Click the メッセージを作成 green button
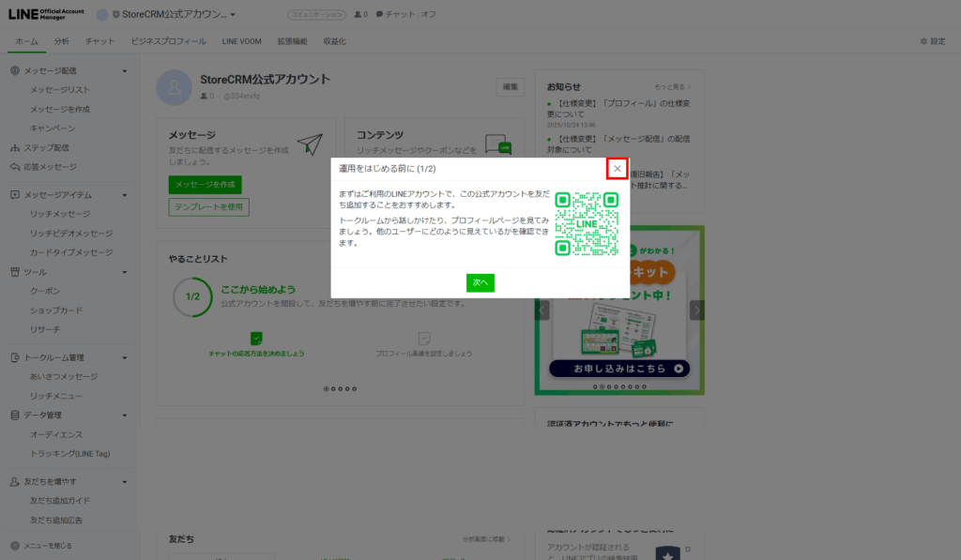 point(205,184)
